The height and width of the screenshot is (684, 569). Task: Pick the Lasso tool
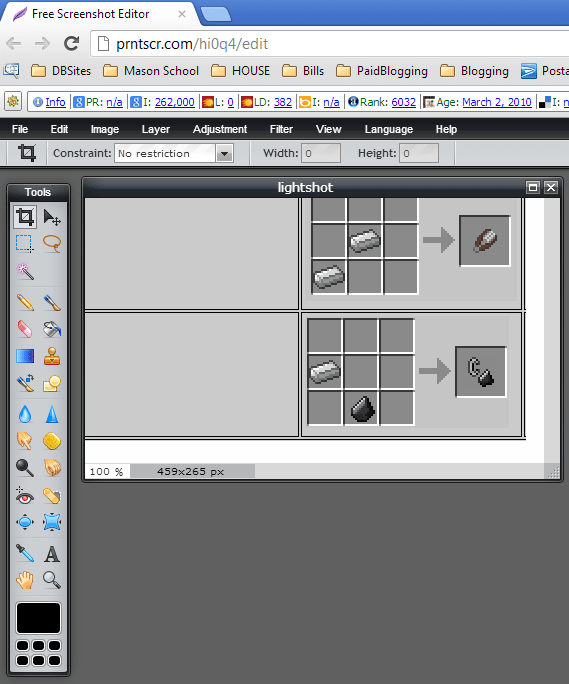coord(52,243)
